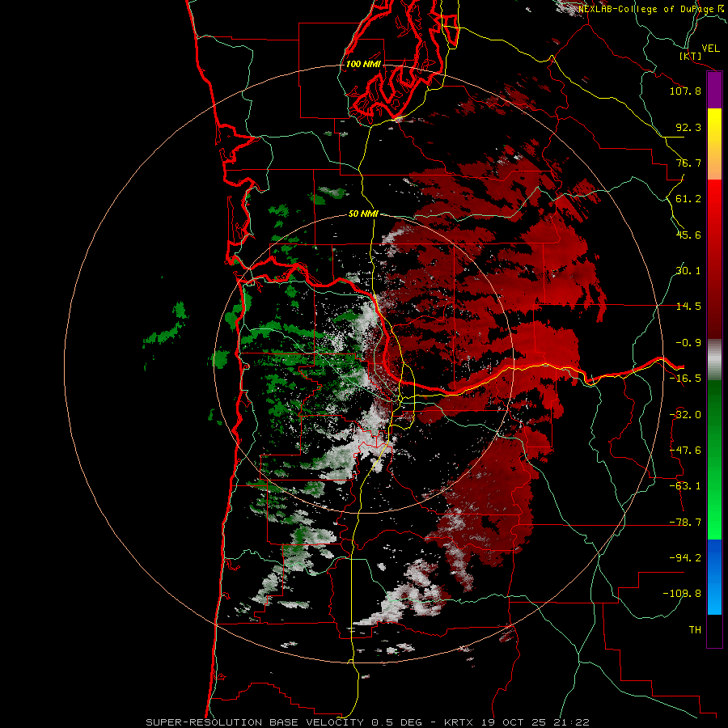
Task: Click the '100 NMI' range ring label
Action: tap(363, 64)
